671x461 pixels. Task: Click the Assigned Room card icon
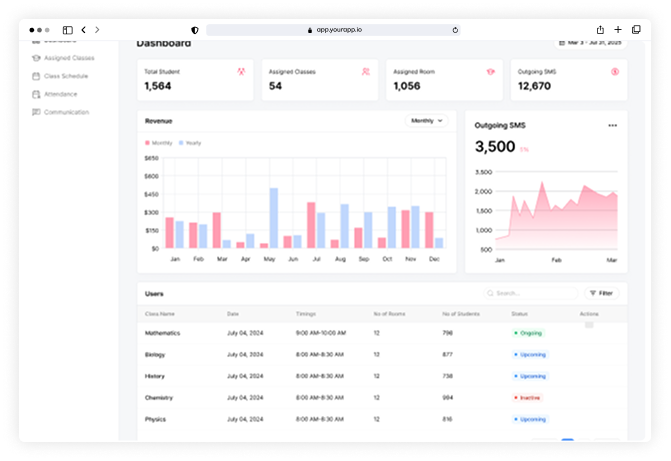[x=490, y=72]
